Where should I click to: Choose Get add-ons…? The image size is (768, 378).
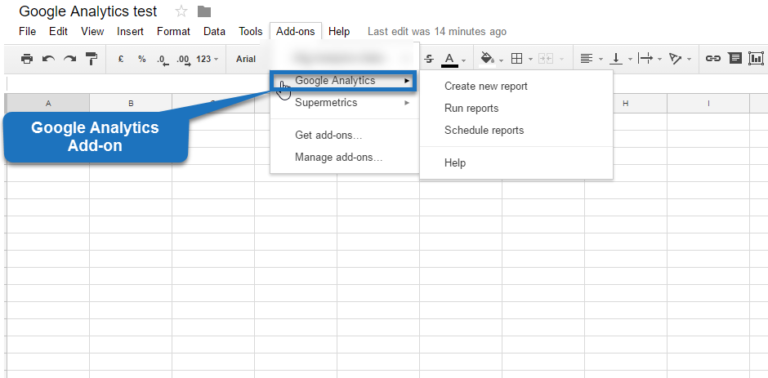tap(344, 135)
